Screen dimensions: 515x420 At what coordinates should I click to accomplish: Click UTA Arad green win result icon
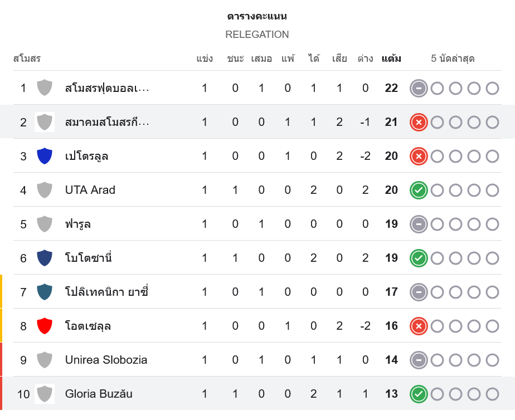click(419, 190)
